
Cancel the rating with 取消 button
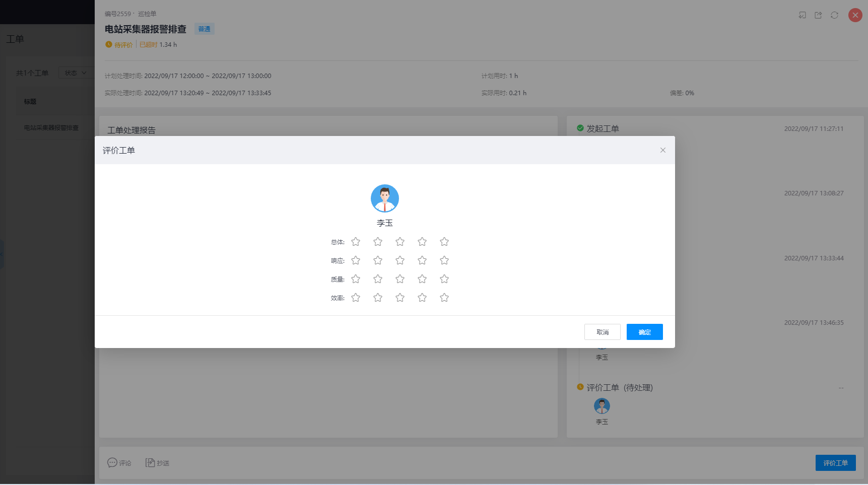tap(602, 332)
